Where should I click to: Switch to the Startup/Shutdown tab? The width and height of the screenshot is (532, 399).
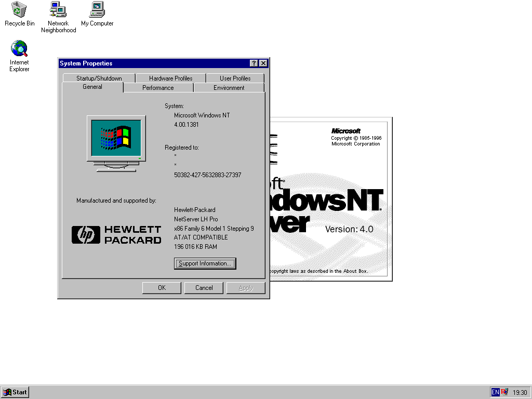pyautogui.click(x=99, y=78)
